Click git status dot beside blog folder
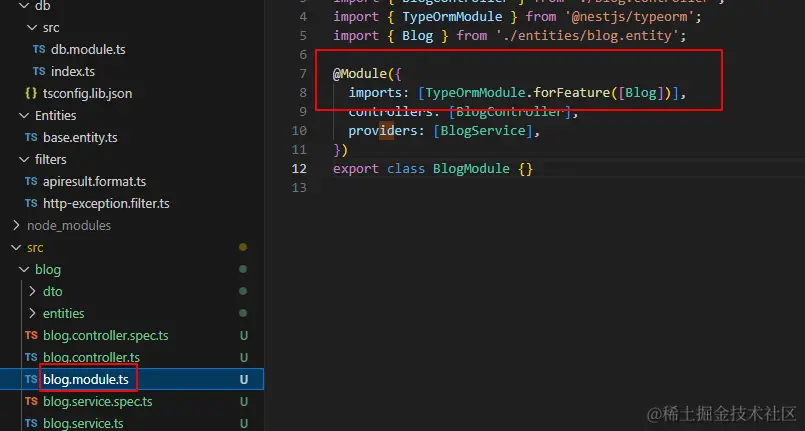 (x=243, y=269)
